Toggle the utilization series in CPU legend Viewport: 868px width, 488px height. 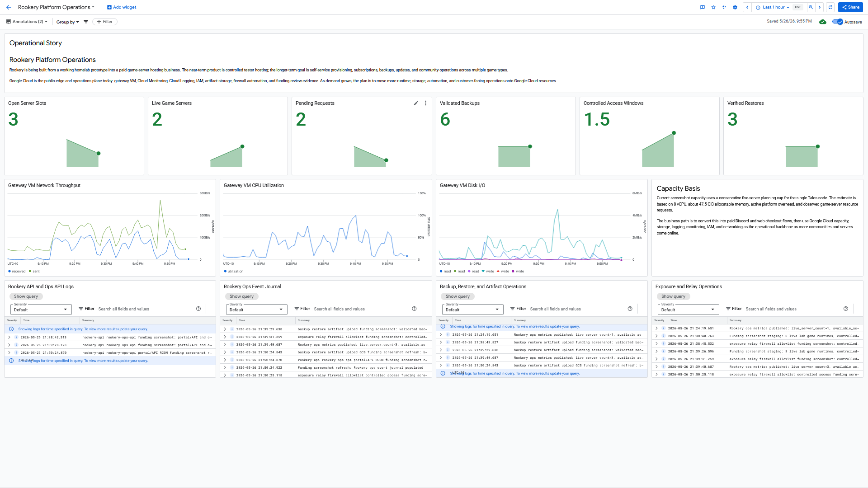234,271
